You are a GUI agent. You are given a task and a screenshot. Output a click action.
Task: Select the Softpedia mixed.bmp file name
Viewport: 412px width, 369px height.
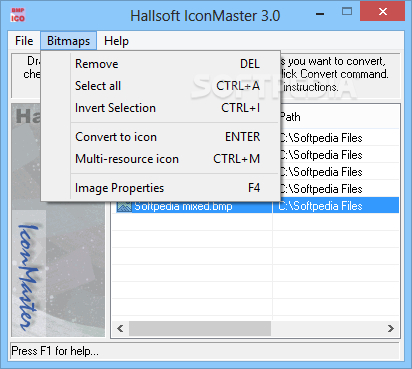pos(183,207)
